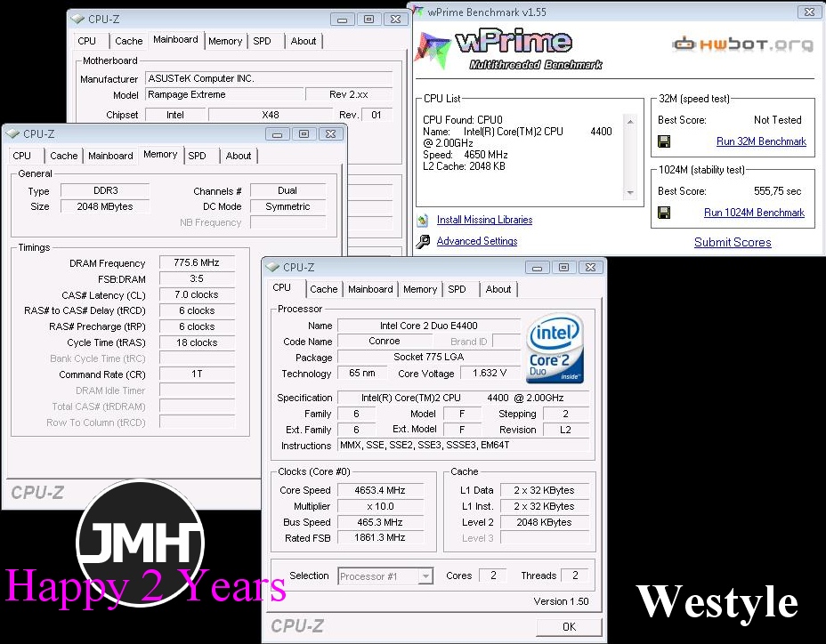This screenshot has height=644, width=826.
Task: Click the FSB:DRAM 3:5 value
Action: pyautogui.click(x=197, y=278)
